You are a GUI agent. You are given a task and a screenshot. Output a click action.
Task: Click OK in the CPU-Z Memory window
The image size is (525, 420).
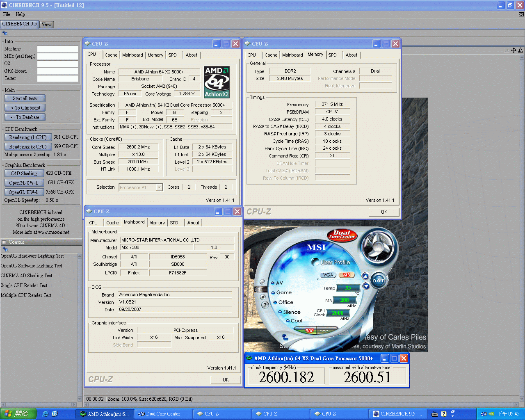(384, 212)
